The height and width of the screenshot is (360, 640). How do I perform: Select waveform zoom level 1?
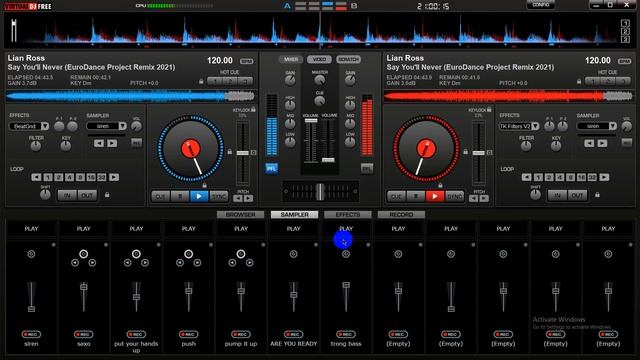pos(625,23)
